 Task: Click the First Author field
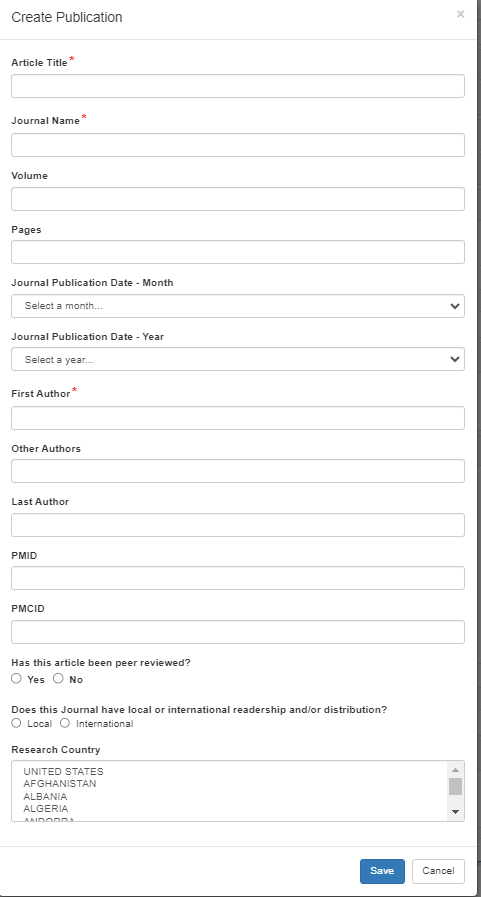pyautogui.click(x=238, y=418)
